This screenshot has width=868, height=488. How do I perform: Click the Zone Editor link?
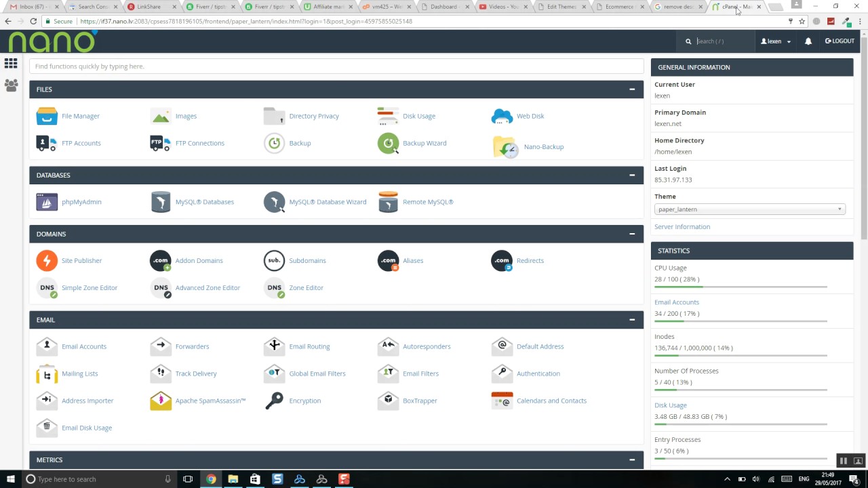(x=307, y=288)
